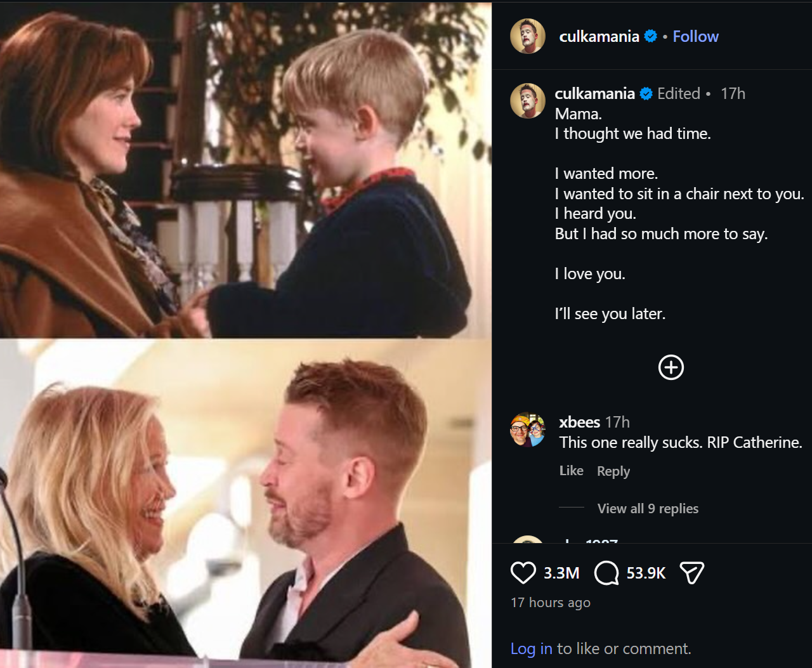Click the verified badge in the post header

pos(650,37)
